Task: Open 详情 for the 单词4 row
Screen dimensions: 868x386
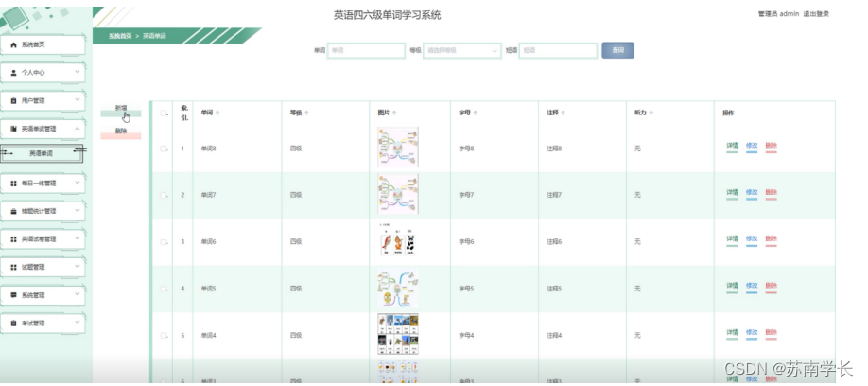Action: point(733,333)
